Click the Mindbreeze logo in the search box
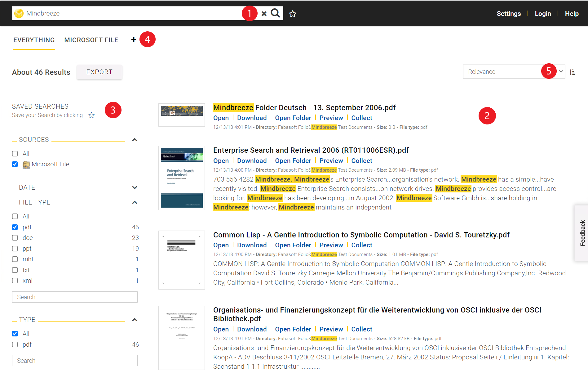 click(19, 13)
